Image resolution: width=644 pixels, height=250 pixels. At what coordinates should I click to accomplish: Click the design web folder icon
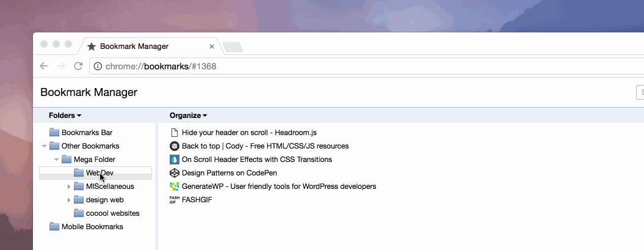click(79, 200)
